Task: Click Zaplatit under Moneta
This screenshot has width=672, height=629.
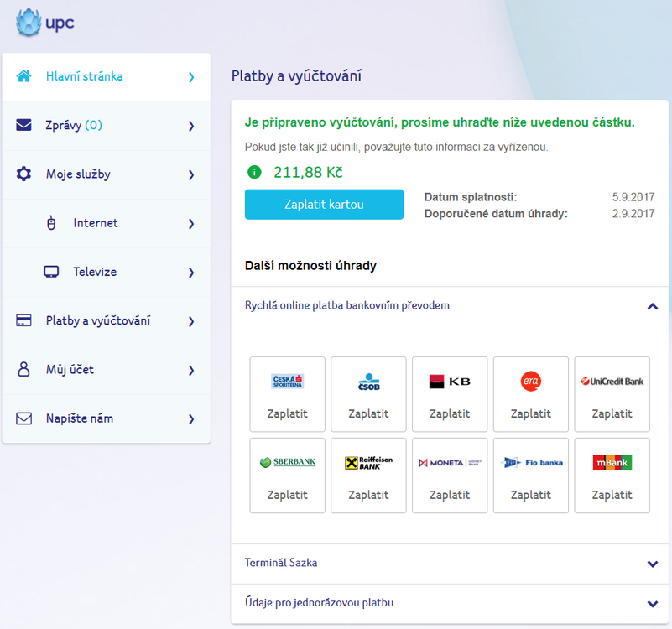Action: [x=450, y=495]
